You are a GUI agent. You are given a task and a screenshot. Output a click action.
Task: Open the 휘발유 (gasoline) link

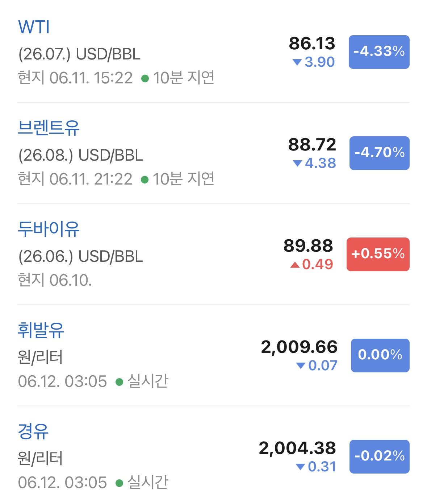[41, 330]
